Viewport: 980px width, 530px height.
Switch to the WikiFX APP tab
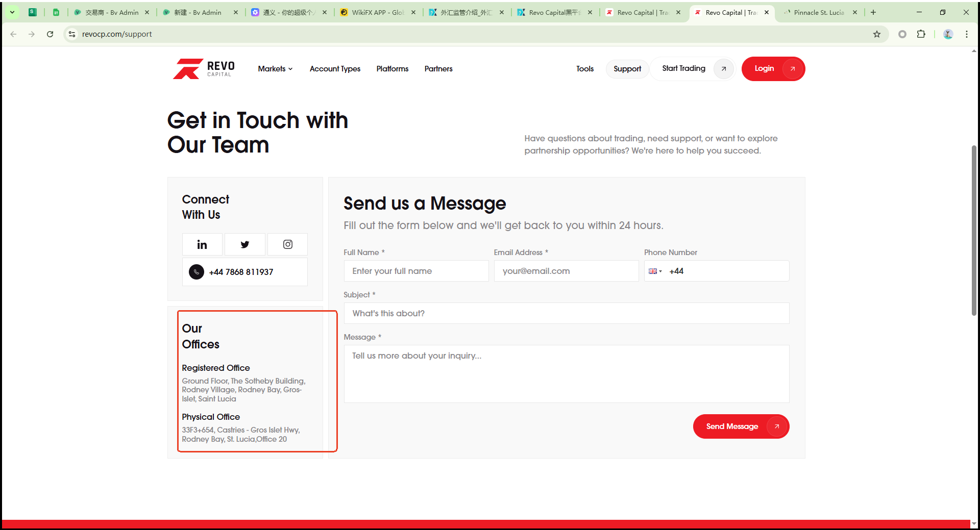[378, 12]
